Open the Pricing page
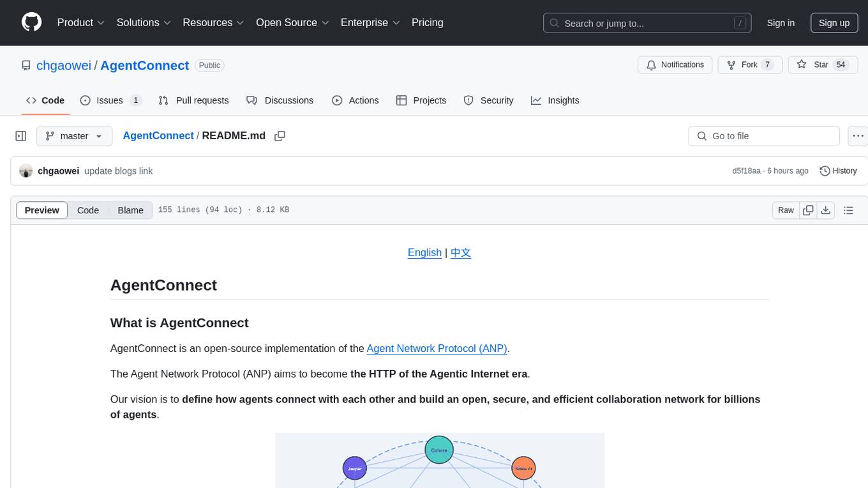Image resolution: width=868 pixels, height=488 pixels. click(428, 22)
